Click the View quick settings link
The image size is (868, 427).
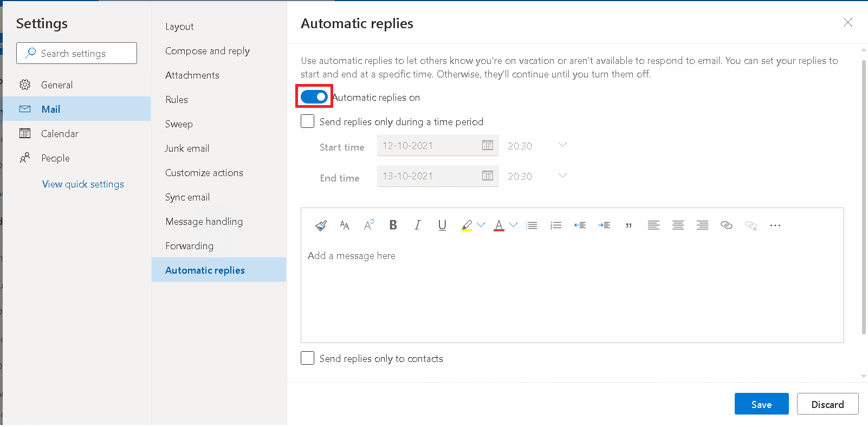(83, 184)
